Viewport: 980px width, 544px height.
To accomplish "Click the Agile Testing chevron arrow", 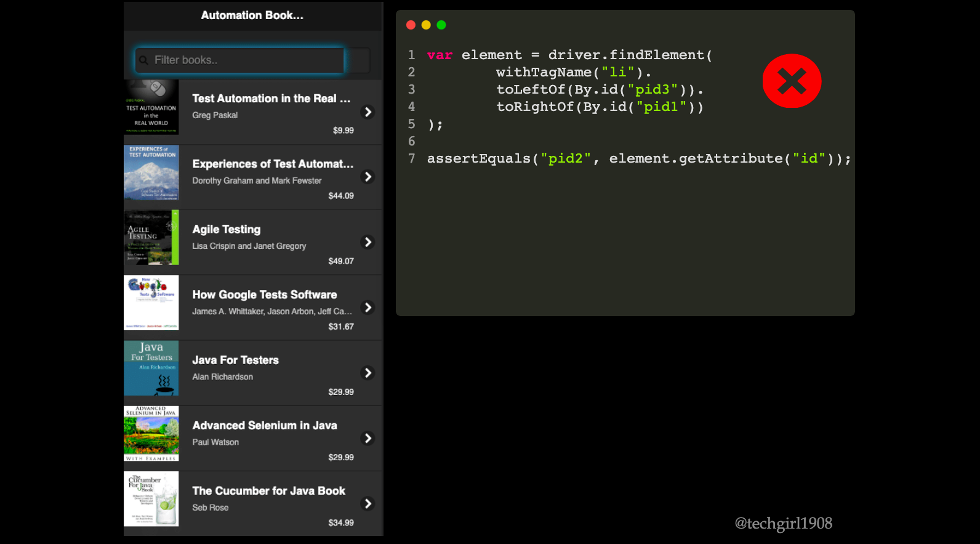I will click(x=367, y=242).
